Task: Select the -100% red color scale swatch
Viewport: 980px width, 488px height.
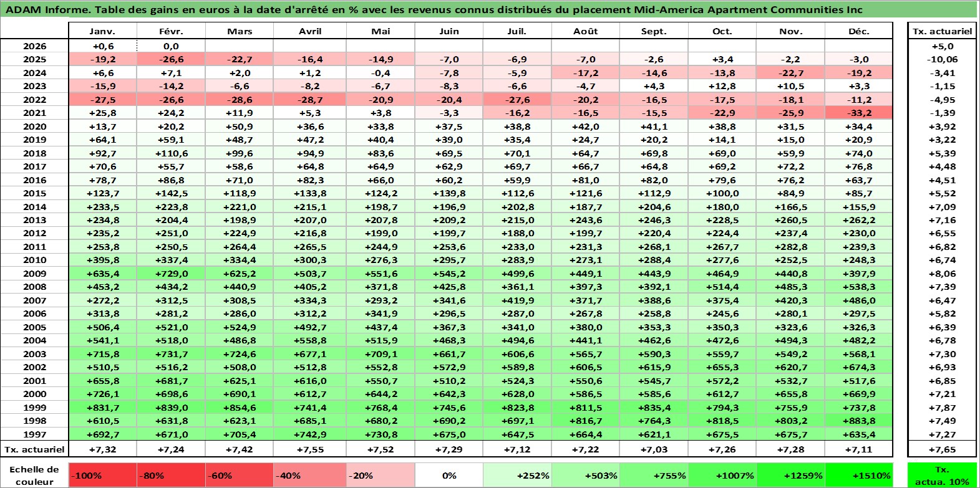Action: pyautogui.click(x=103, y=475)
